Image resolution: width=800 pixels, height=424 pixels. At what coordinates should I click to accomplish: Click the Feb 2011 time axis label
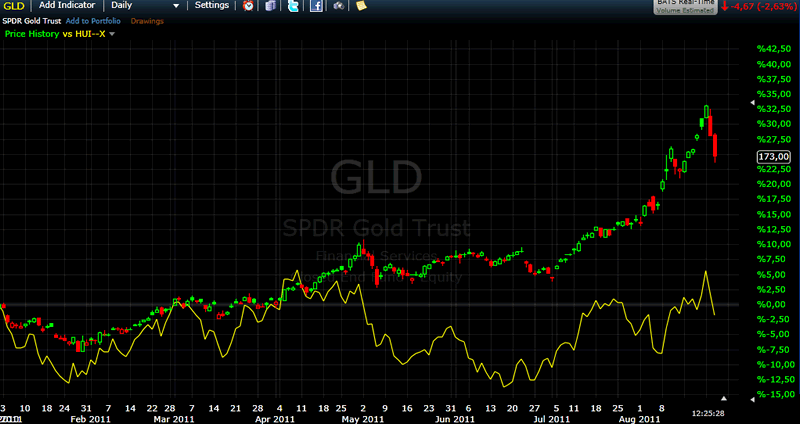point(91,419)
